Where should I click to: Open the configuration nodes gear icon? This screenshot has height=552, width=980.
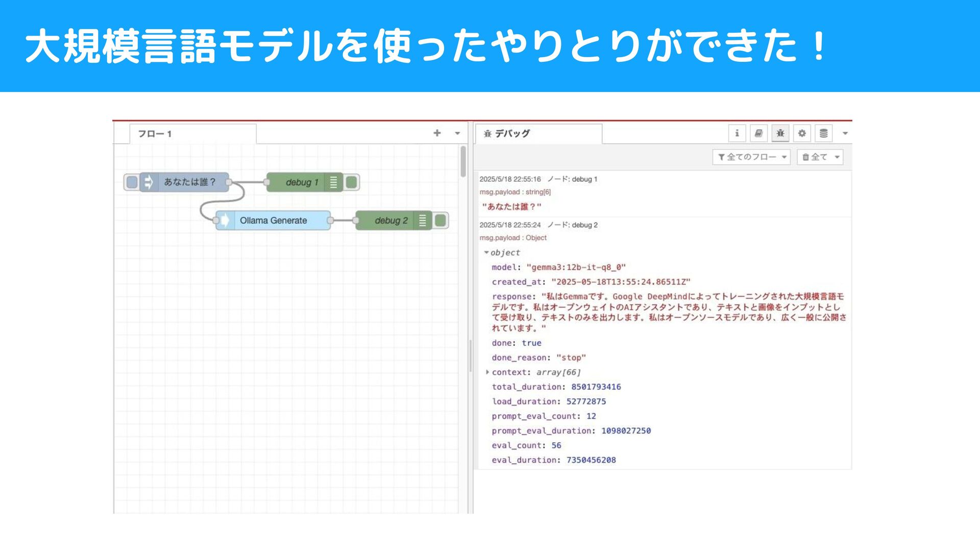tap(802, 133)
